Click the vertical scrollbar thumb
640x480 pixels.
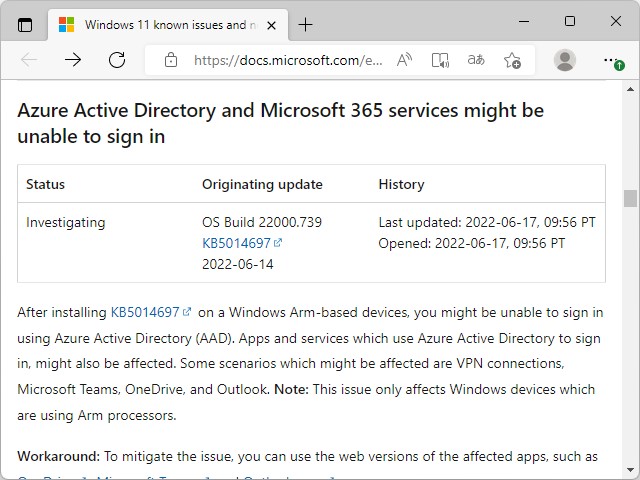tap(630, 198)
